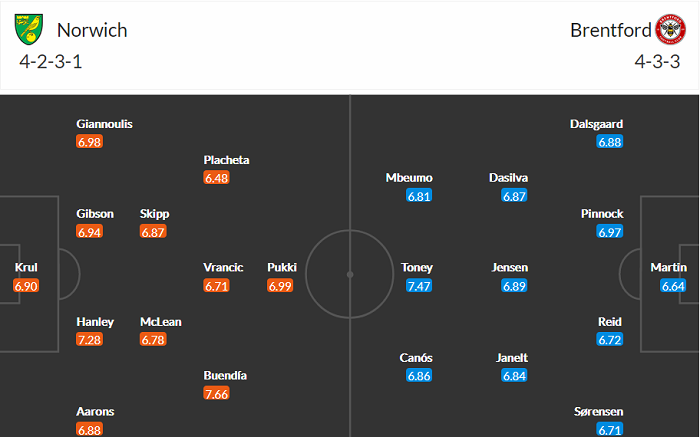This screenshot has width=700, height=437.
Task: Click Pinnock's 6.97 rating badge
Action: [610, 233]
